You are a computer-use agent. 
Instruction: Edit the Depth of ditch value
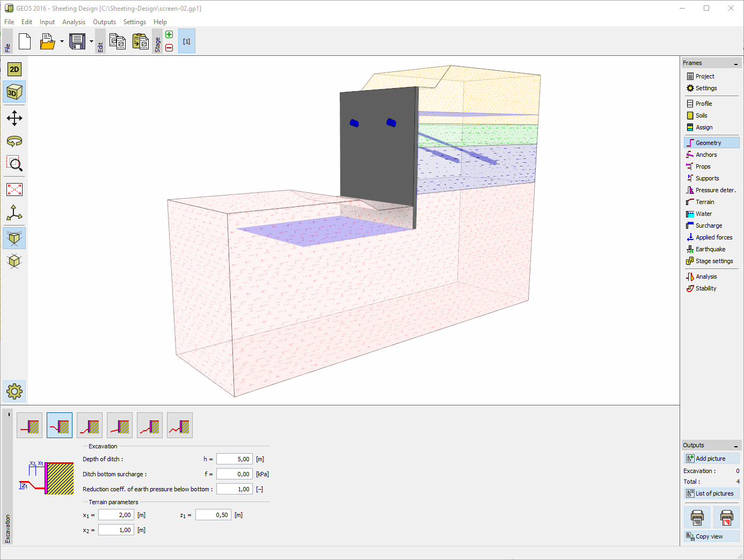point(234,459)
